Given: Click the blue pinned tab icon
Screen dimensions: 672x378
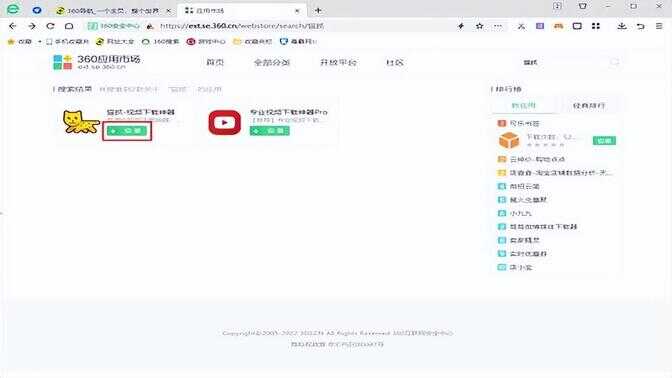Looking at the screenshot, I should [x=37, y=10].
